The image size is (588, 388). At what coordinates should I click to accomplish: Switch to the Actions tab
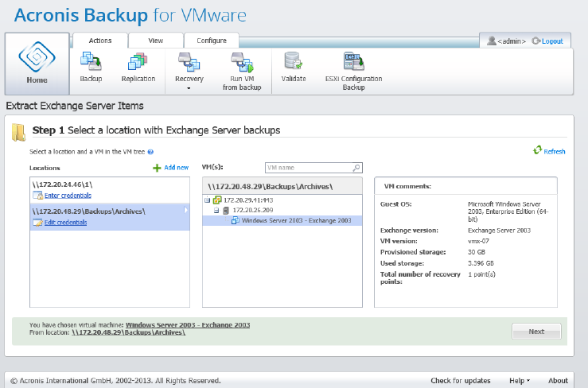point(100,41)
